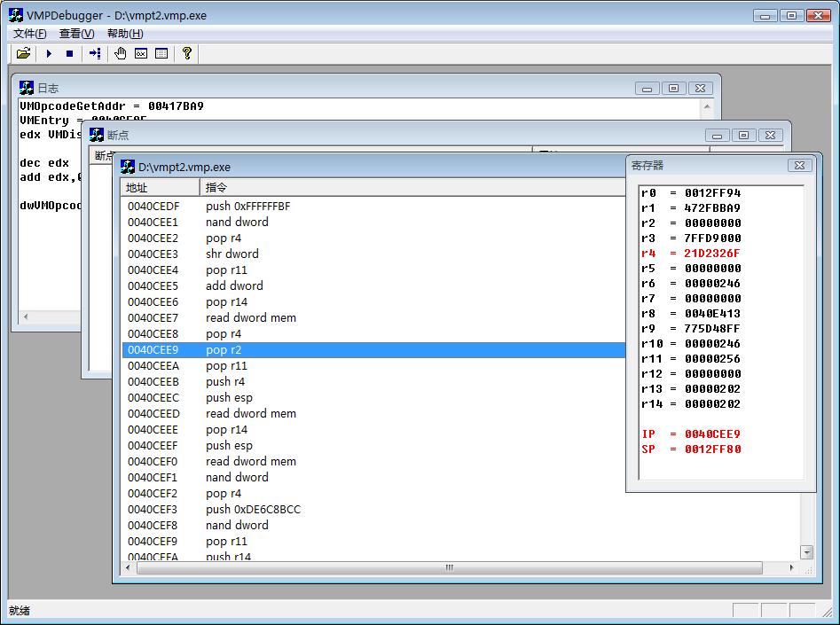Click the SP register value 0012FF80
Viewport: 840px width, 625px height.
[712, 449]
